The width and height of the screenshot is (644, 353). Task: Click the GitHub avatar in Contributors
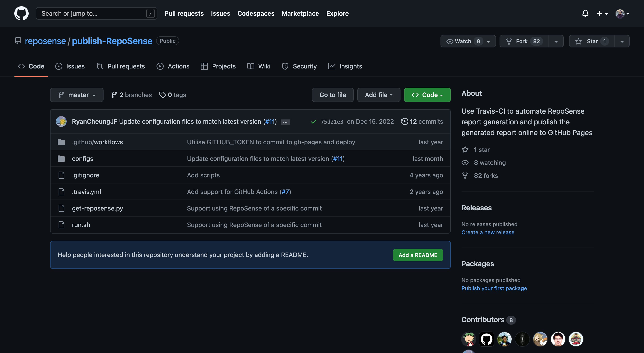(x=486, y=339)
